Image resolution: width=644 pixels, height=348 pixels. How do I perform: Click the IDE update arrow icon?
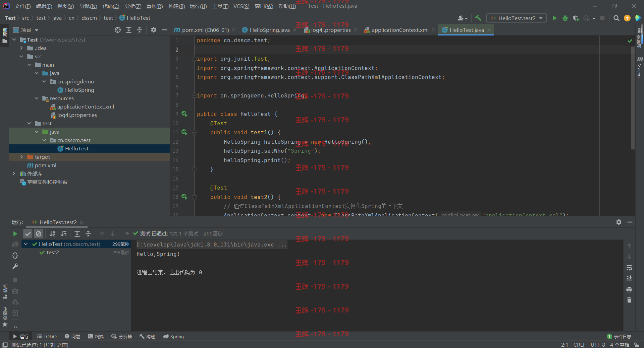(627, 18)
